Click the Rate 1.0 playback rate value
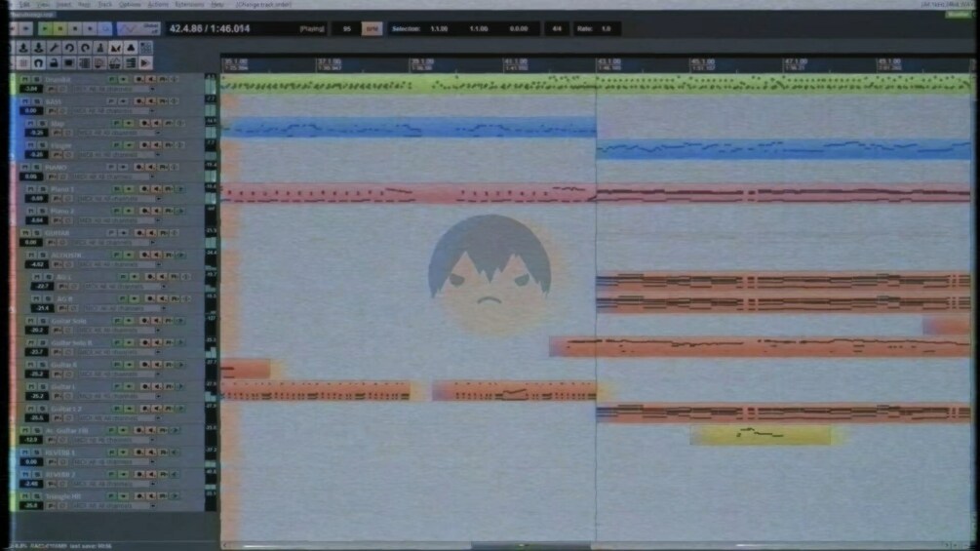The height and width of the screenshot is (551, 980). click(x=606, y=28)
